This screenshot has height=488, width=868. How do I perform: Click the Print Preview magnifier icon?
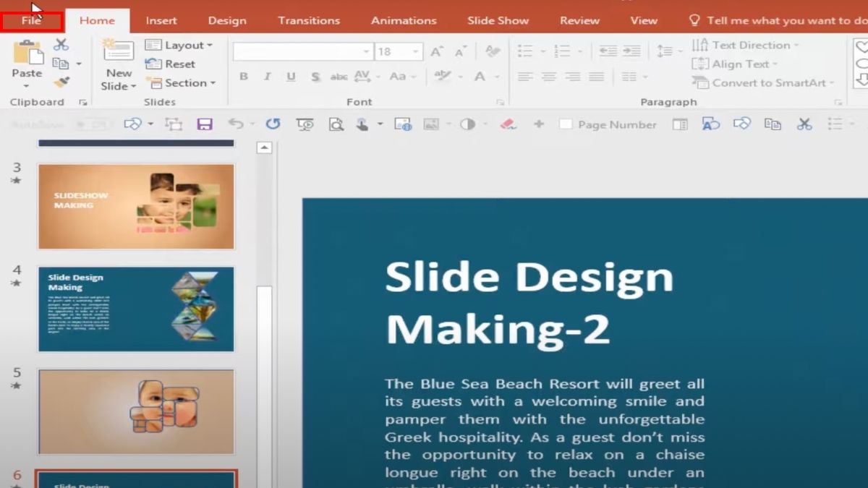pos(336,124)
